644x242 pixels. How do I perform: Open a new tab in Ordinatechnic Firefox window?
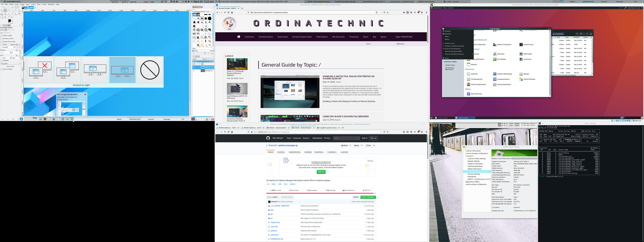click(242, 8)
